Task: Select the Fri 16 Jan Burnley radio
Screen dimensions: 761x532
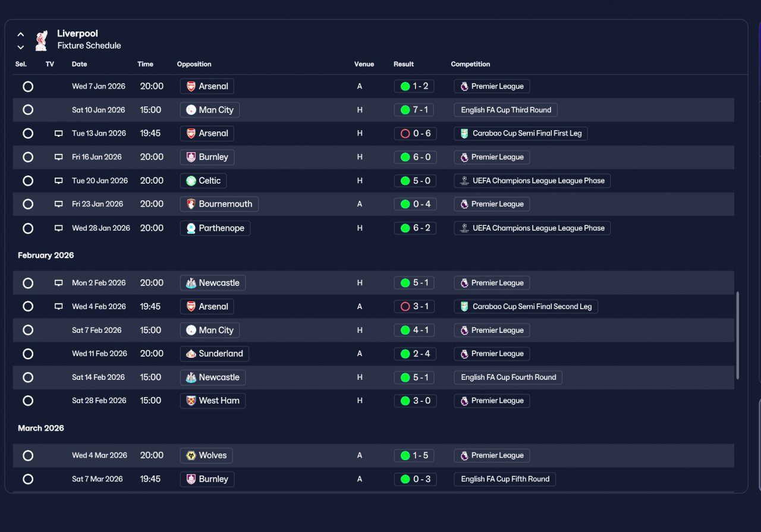Action: [x=28, y=158]
